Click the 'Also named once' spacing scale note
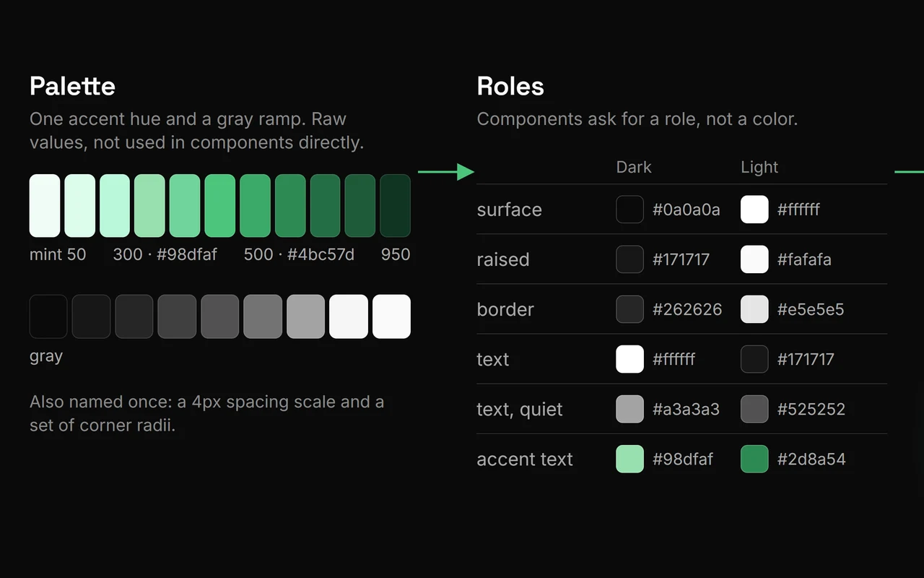 click(207, 413)
